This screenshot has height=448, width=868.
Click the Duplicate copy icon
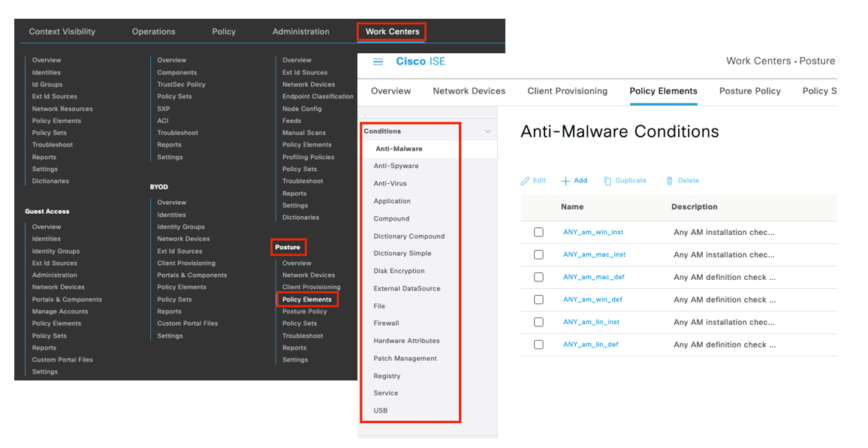(x=607, y=181)
